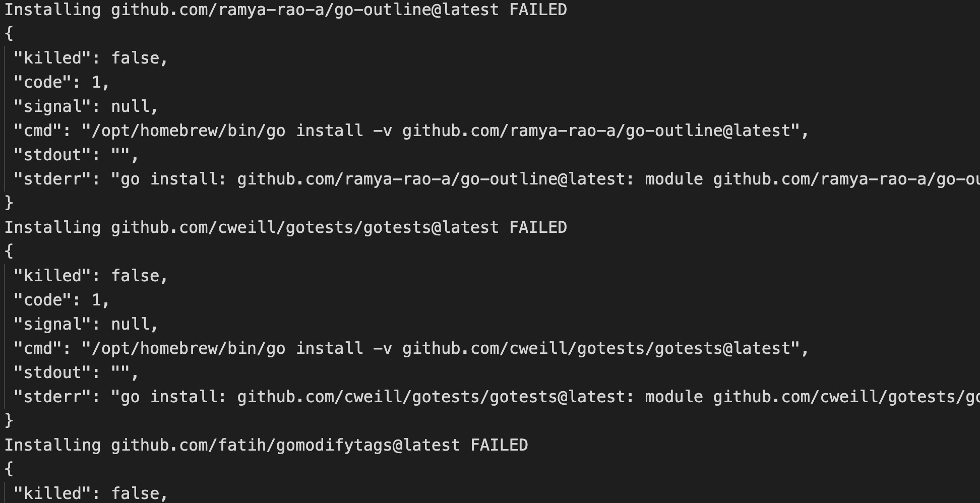Click the gotests URL in the second Installing line
980x503 pixels.
(x=304, y=227)
